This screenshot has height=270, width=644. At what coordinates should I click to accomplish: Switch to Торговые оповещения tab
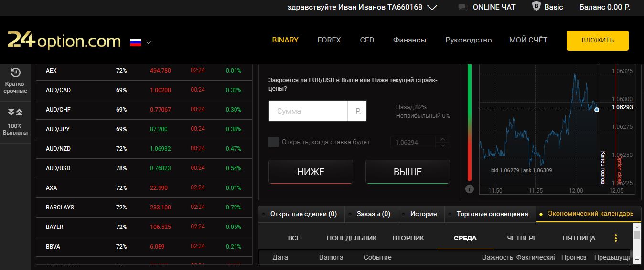tap(490, 214)
